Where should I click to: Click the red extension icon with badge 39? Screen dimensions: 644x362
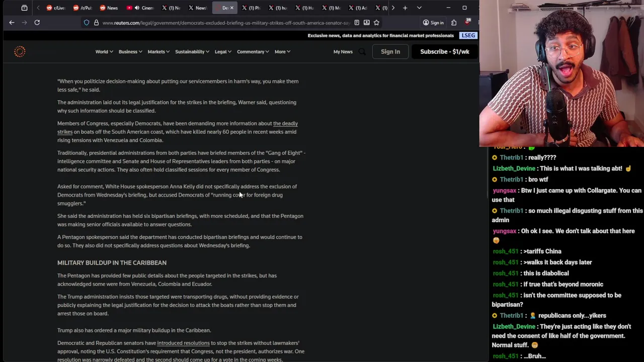click(x=467, y=22)
